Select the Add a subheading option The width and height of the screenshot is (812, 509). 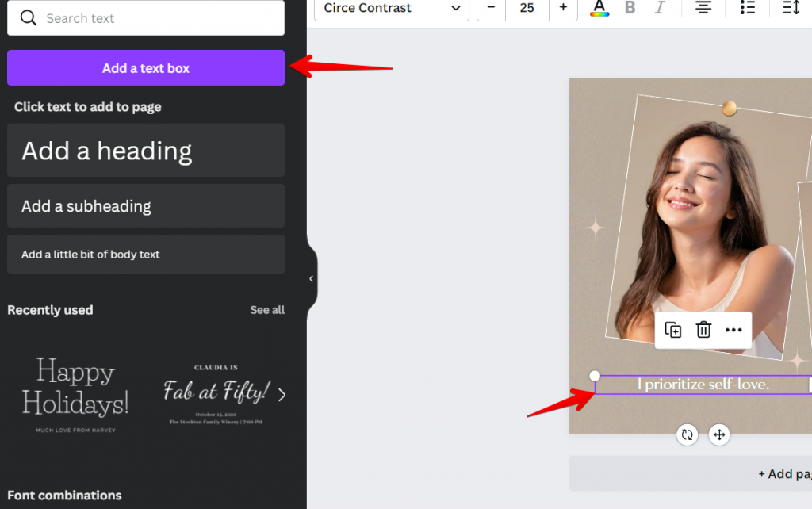pos(146,205)
